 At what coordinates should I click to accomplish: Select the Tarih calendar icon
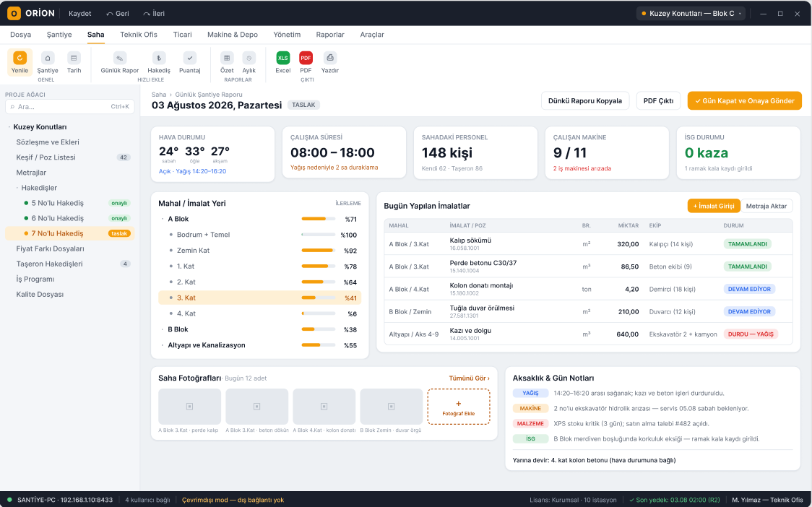point(74,58)
